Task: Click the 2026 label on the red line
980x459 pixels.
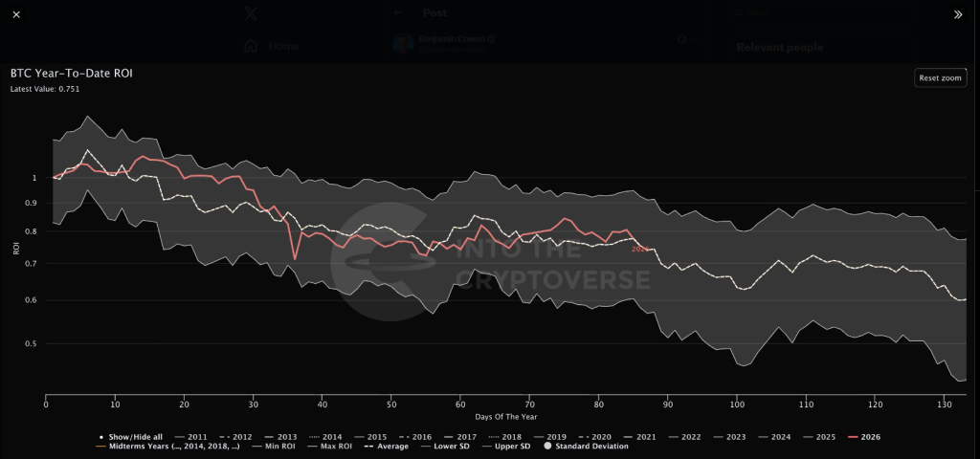Action: click(x=639, y=250)
